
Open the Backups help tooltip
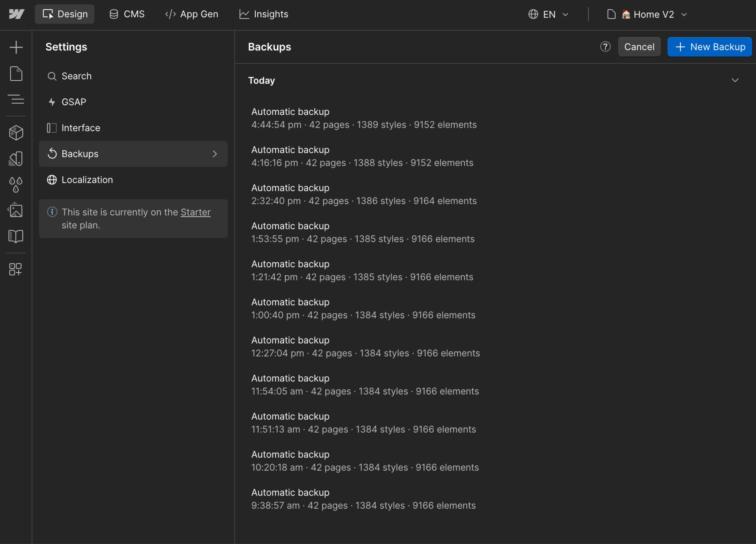pyautogui.click(x=605, y=47)
